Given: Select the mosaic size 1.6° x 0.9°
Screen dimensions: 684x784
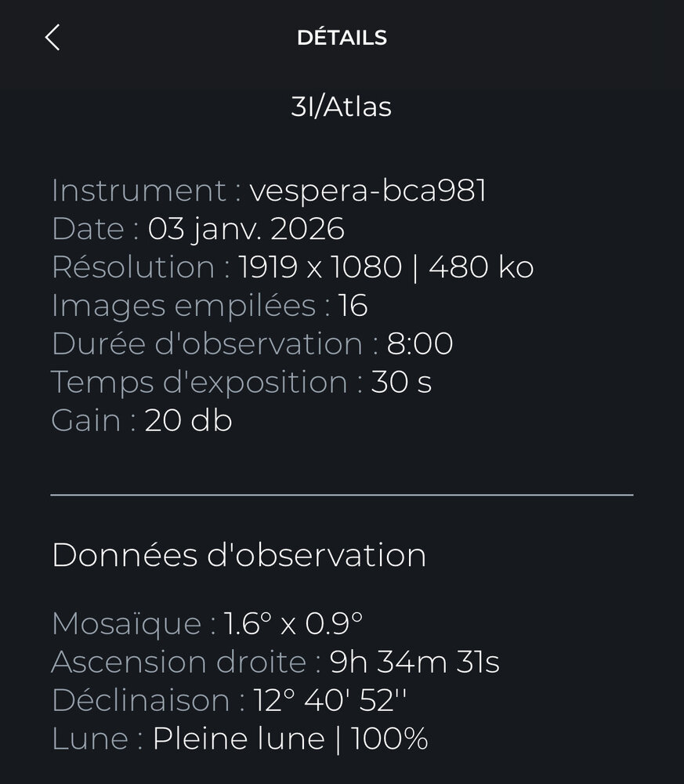Looking at the screenshot, I should (293, 624).
